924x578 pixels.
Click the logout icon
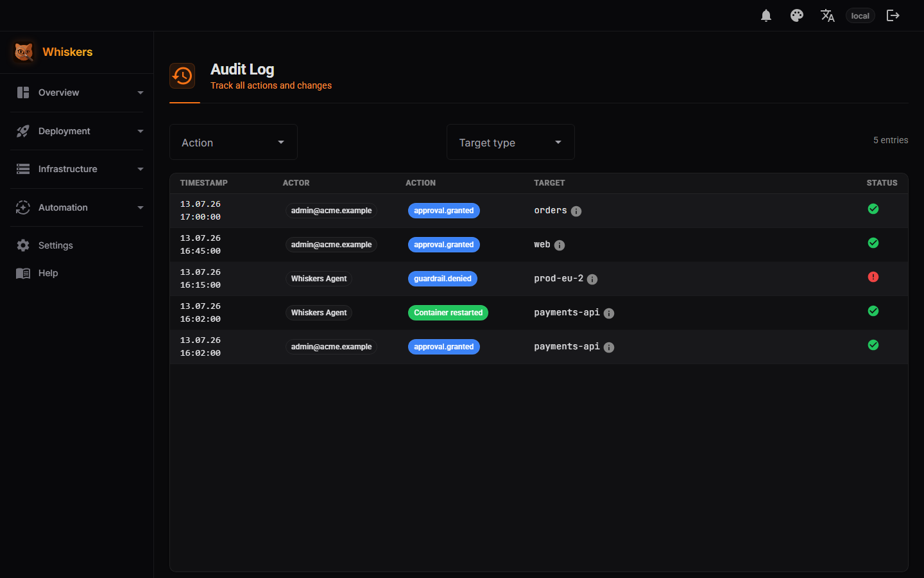pyautogui.click(x=893, y=15)
